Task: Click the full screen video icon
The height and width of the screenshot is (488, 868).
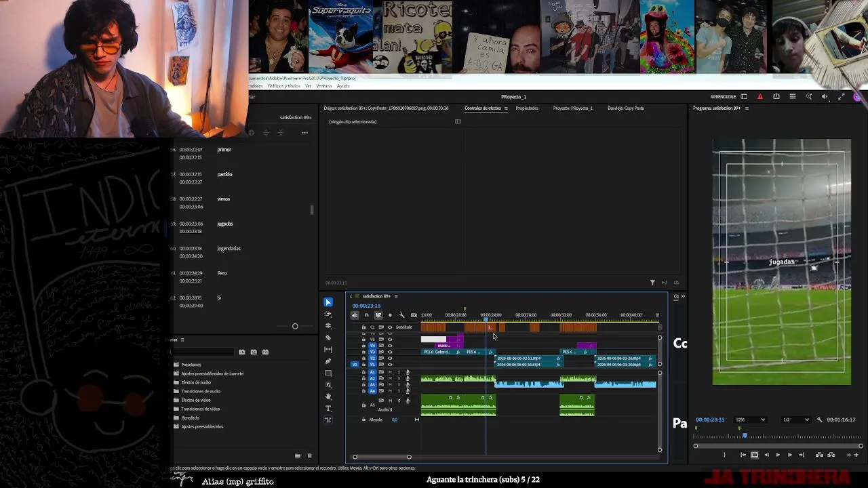Action: [841, 97]
